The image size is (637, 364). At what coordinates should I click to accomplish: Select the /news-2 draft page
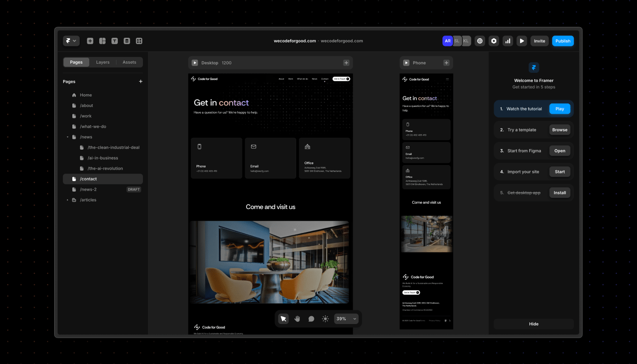(x=103, y=189)
